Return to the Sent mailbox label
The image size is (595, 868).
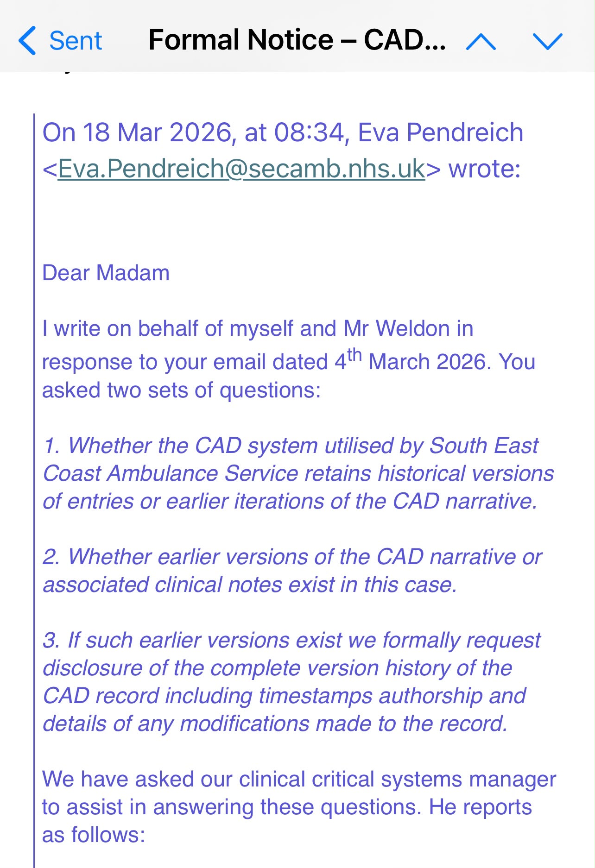pos(76,41)
